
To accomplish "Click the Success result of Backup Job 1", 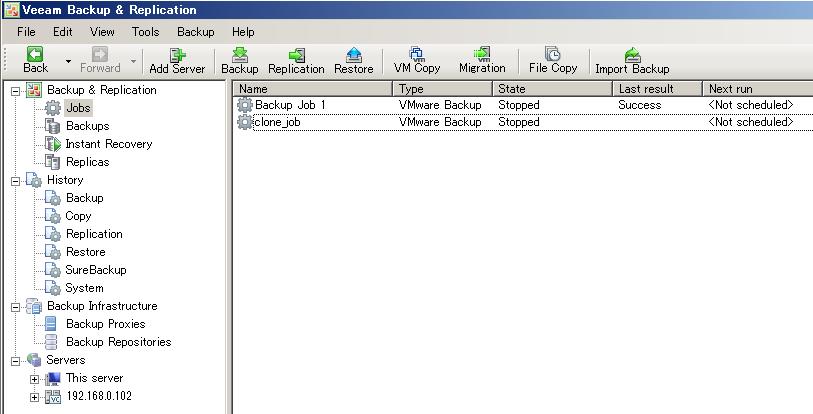I will click(x=639, y=105).
